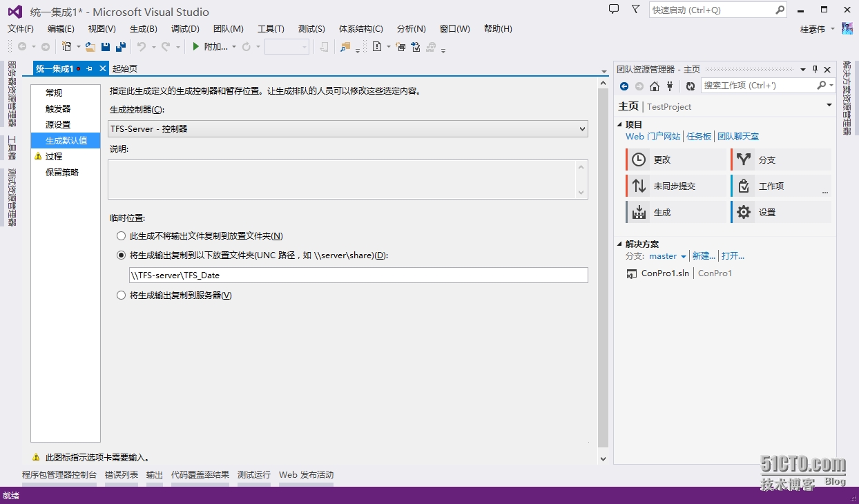The width and height of the screenshot is (859, 504).
Task: Click the Open File folder icon
Action: point(90,46)
